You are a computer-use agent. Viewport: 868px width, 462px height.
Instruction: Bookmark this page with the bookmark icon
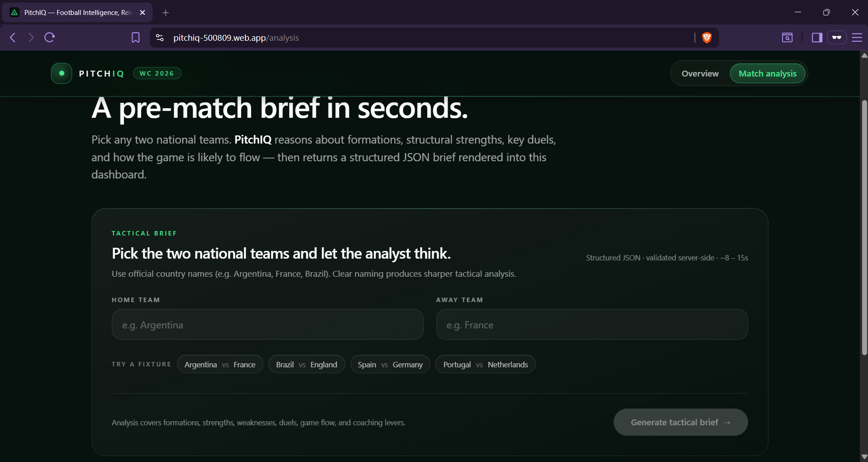click(135, 38)
